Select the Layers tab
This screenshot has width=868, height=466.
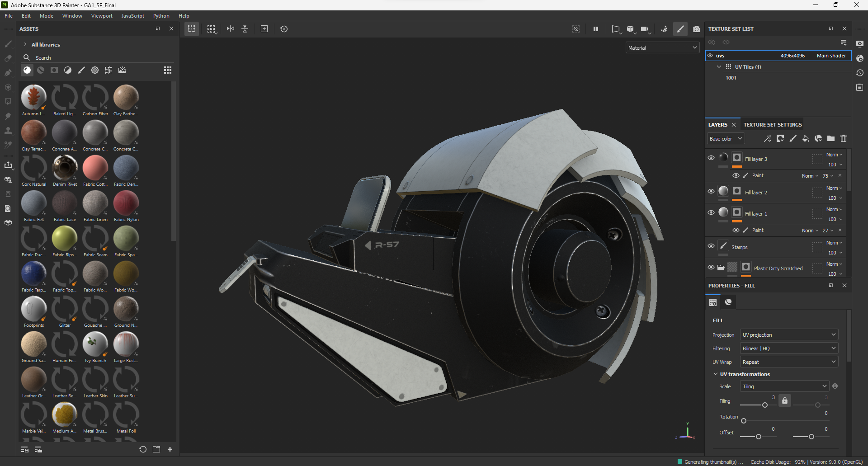point(718,125)
